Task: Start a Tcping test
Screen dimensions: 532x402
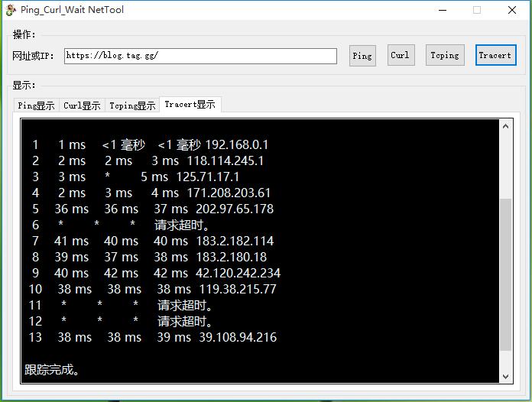Action: tap(444, 55)
